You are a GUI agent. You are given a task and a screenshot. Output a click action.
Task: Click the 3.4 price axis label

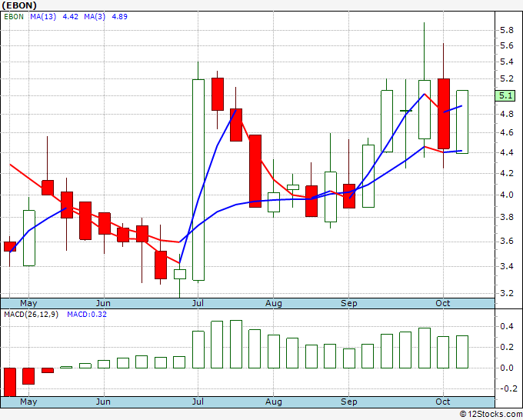coord(507,266)
